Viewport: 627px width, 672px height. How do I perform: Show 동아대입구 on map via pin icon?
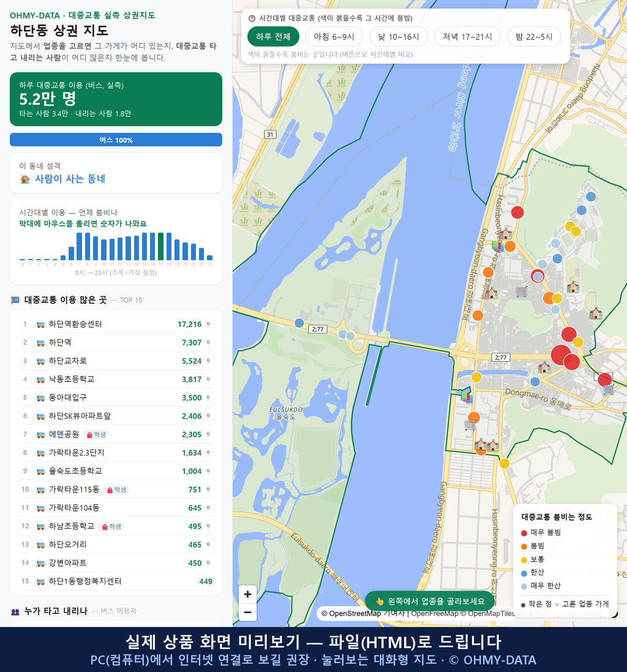pyautogui.click(x=208, y=398)
